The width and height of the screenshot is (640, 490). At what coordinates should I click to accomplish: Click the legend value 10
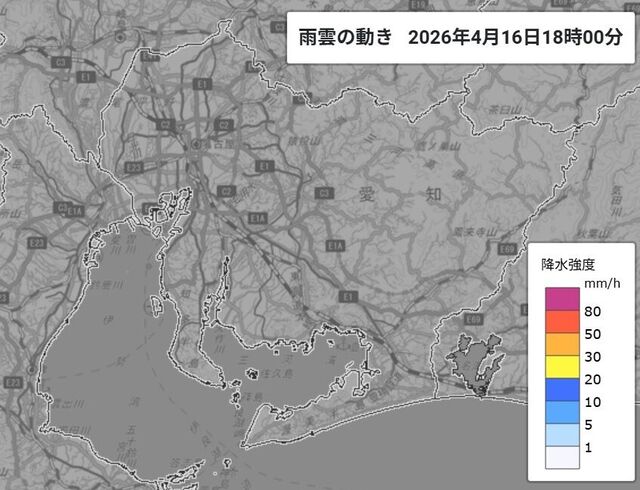click(x=593, y=402)
